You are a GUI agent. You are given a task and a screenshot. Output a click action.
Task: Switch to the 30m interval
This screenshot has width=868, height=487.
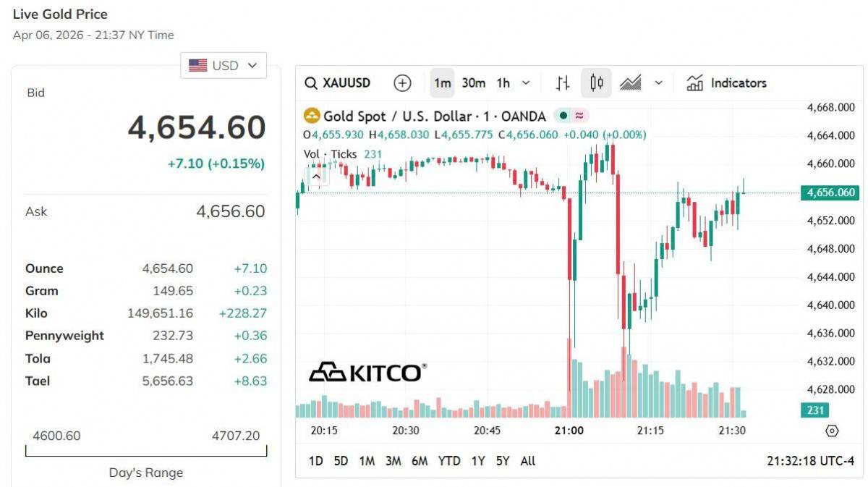[473, 83]
